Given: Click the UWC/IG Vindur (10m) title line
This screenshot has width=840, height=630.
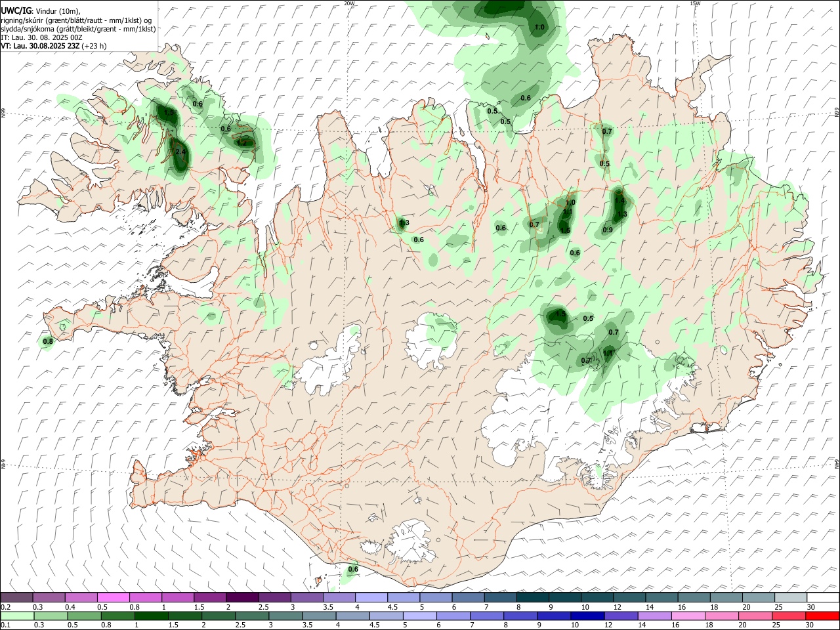Looking at the screenshot, I should 41,11.
